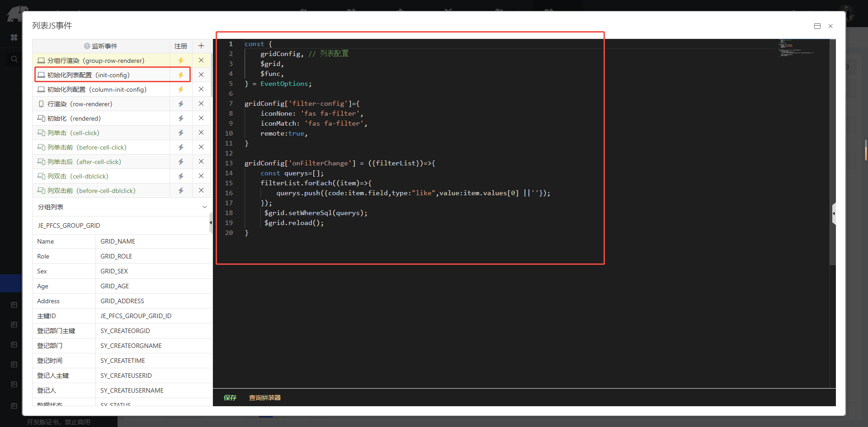This screenshot has height=427, width=868.
Task: Collapse left panel via splitter arrow
Action: point(211,223)
